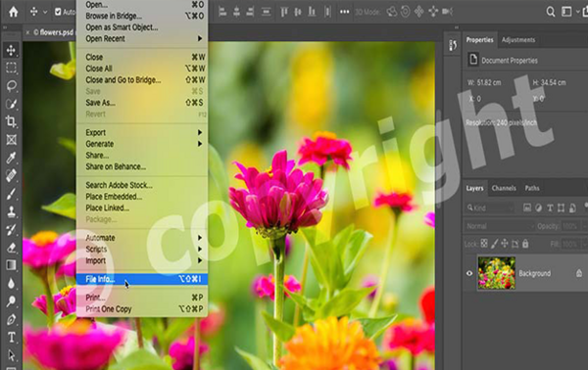The height and width of the screenshot is (370, 588).
Task: Go to the Home screen icon
Action: click(14, 12)
